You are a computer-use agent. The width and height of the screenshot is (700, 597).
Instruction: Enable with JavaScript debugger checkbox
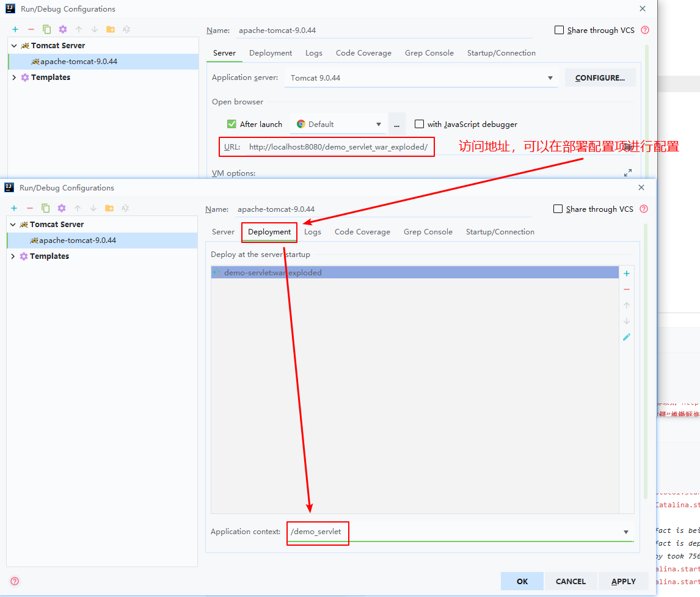tap(419, 124)
